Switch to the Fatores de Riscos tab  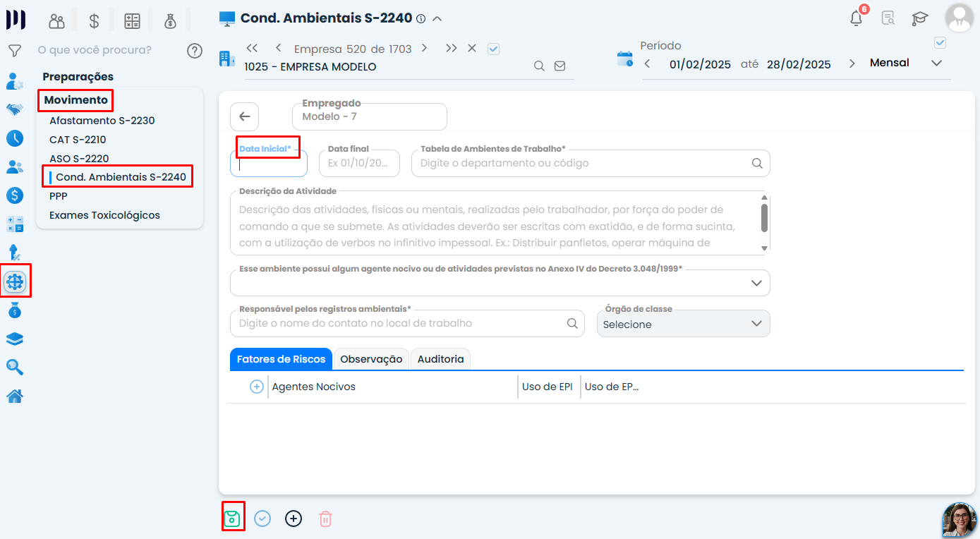[x=281, y=359]
